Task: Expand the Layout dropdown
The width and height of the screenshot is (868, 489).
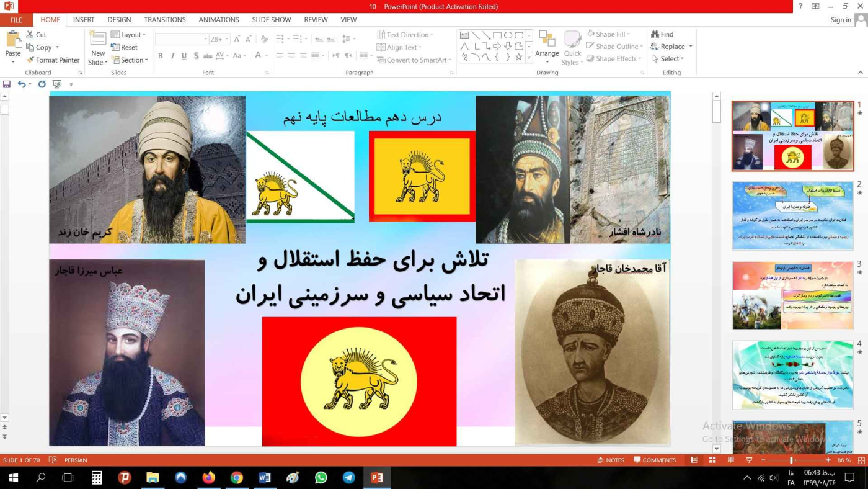Action: point(128,35)
